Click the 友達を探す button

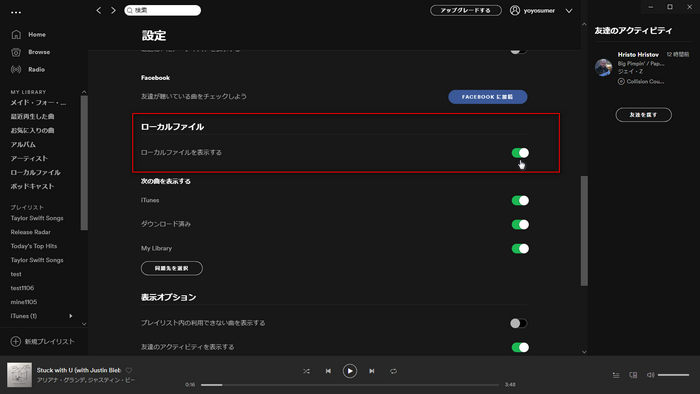pos(643,115)
